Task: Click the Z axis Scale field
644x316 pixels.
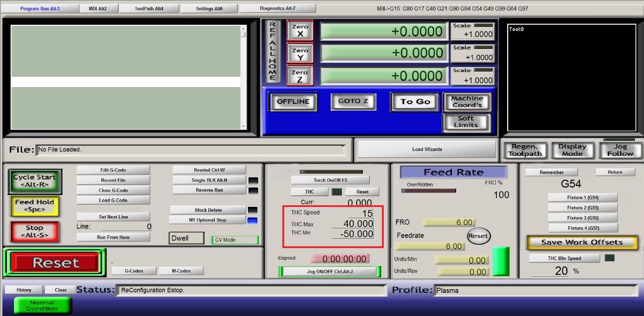Action: point(472,80)
